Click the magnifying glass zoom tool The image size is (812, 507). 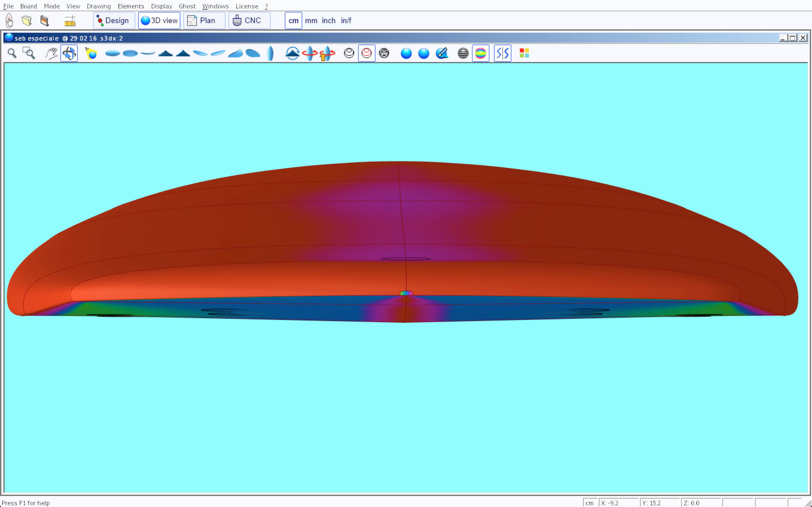pyautogui.click(x=12, y=53)
